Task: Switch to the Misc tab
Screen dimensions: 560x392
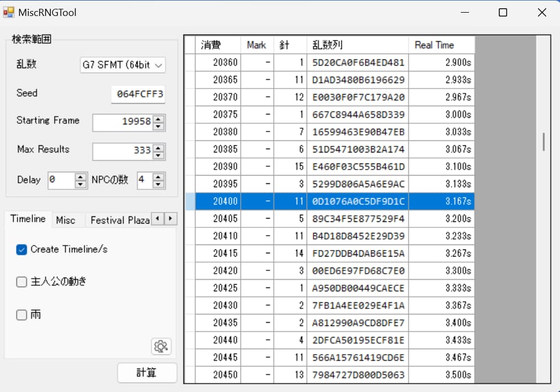Action: click(66, 220)
